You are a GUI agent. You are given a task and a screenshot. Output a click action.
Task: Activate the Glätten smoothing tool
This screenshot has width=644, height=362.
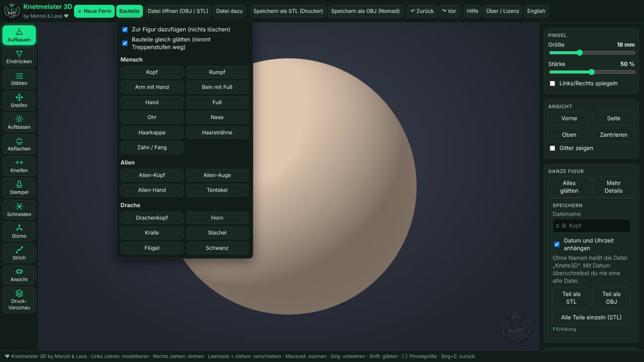19,79
